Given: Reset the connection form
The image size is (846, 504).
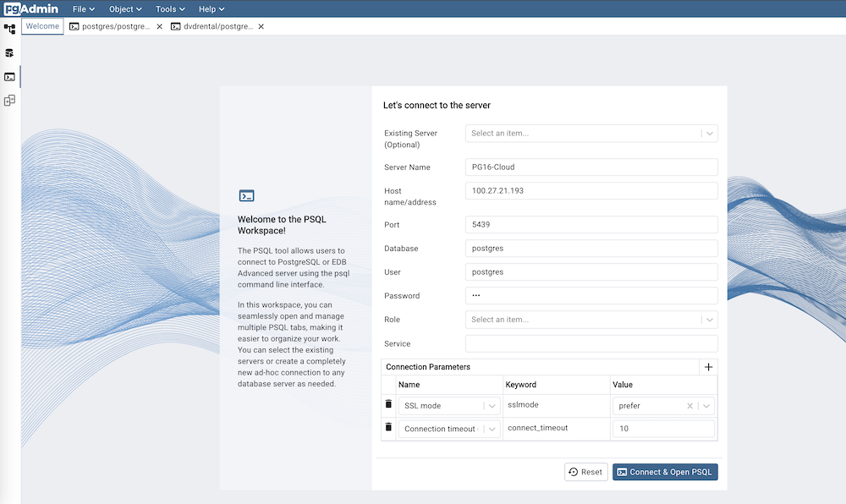Looking at the screenshot, I should pyautogui.click(x=585, y=471).
